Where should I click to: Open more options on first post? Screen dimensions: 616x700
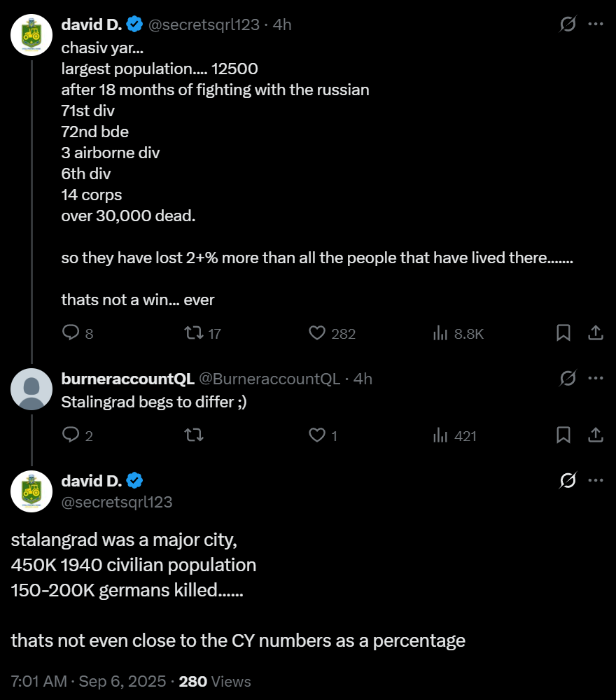pyautogui.click(x=596, y=24)
